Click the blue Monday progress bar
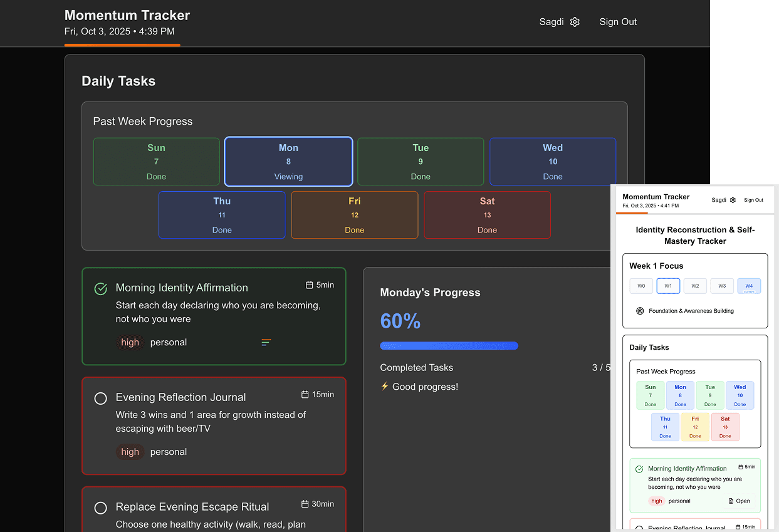Image resolution: width=779 pixels, height=532 pixels. [449, 346]
